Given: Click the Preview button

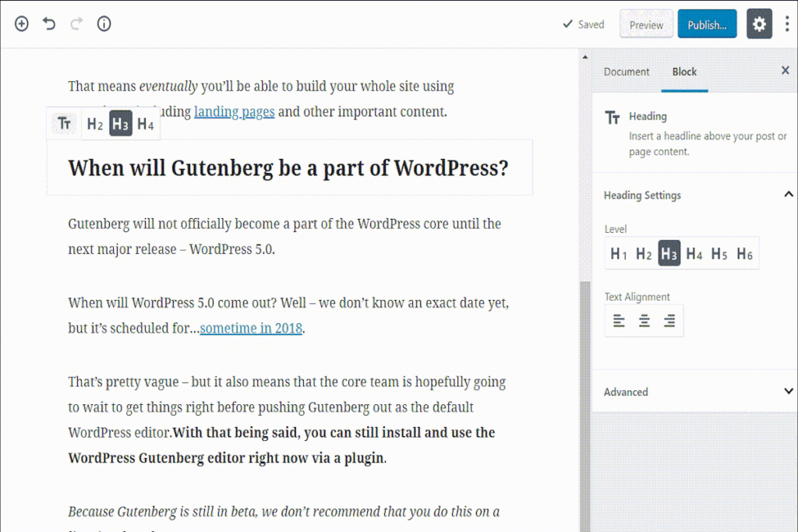Looking at the screenshot, I should [646, 24].
